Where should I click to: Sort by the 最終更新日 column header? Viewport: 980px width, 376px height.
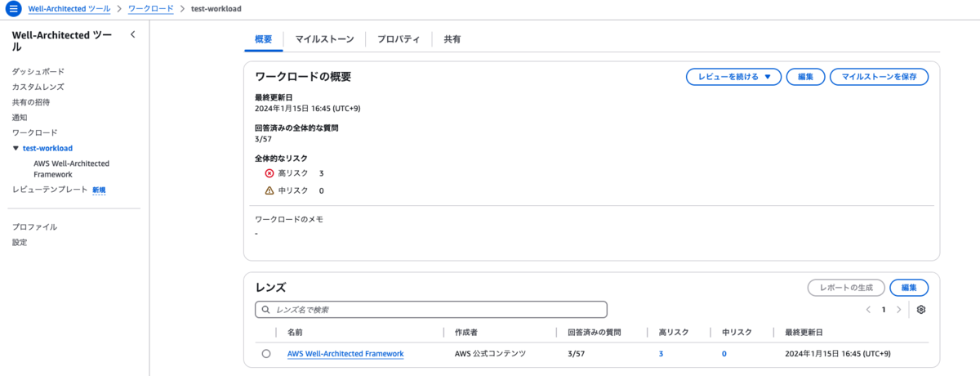tap(804, 333)
